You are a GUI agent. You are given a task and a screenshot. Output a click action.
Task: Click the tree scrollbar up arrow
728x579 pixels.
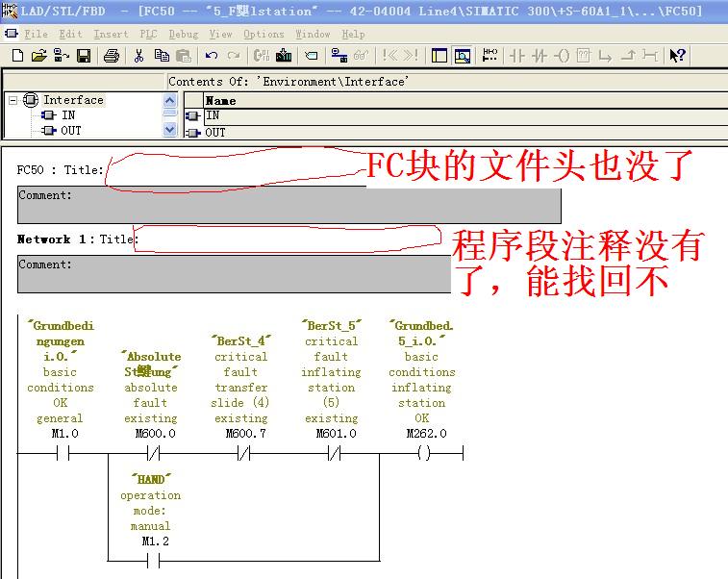coord(170,100)
